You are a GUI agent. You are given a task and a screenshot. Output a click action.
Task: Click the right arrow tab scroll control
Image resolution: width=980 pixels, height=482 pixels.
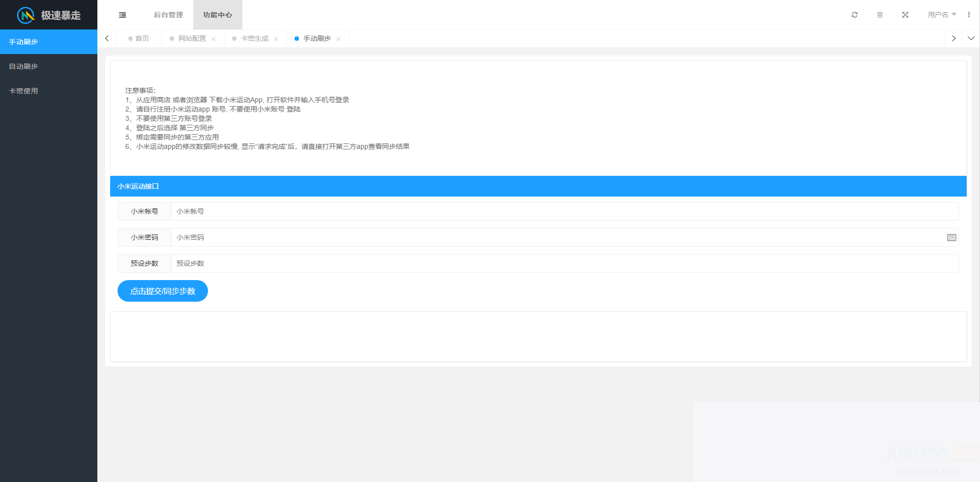[x=953, y=38]
